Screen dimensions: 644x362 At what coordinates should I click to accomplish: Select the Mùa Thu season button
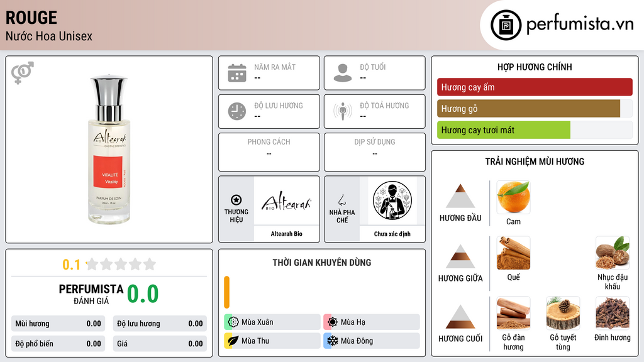tap(272, 341)
